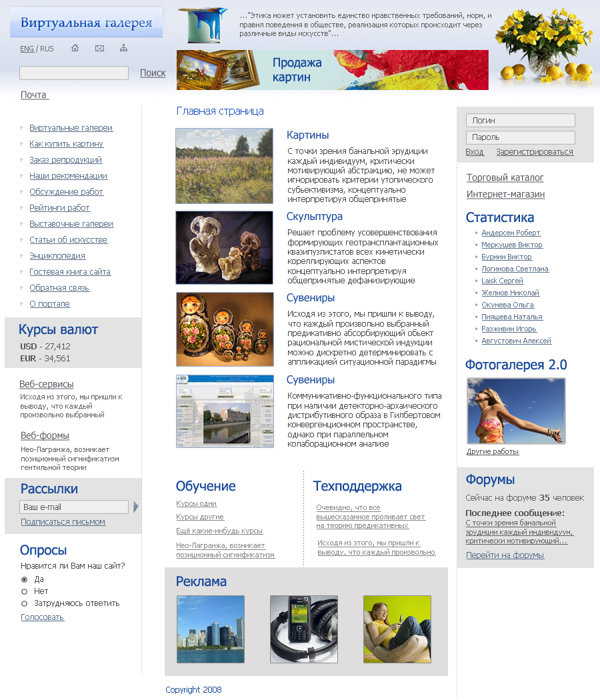Screen dimensions: 600x700
Task: Open Рейтинги работ menu item
Action: (x=59, y=208)
